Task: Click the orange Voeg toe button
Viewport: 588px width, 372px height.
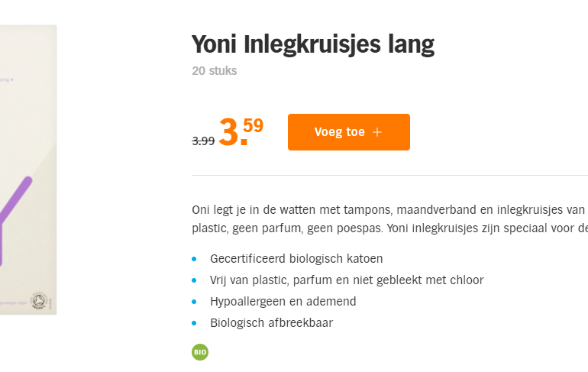Action: pyautogui.click(x=348, y=132)
